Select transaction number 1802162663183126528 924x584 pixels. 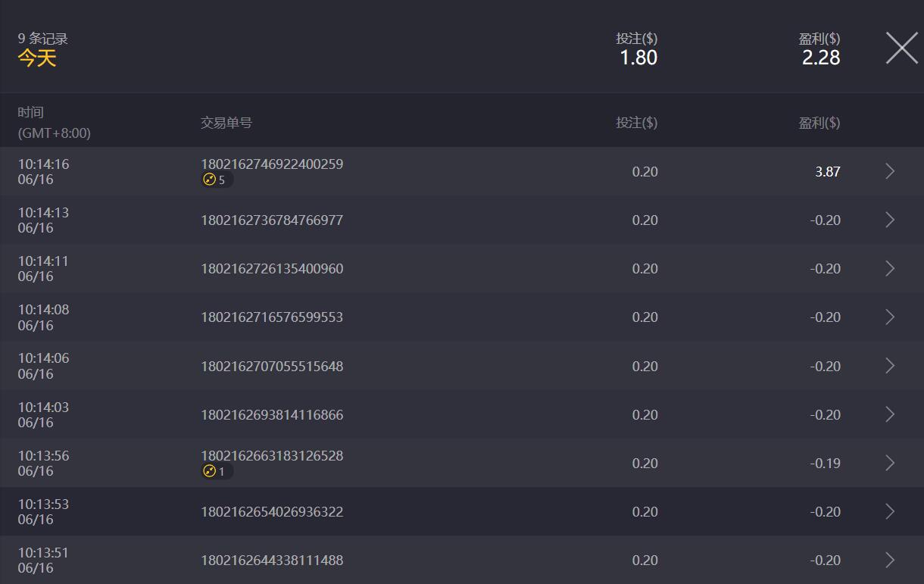272,455
